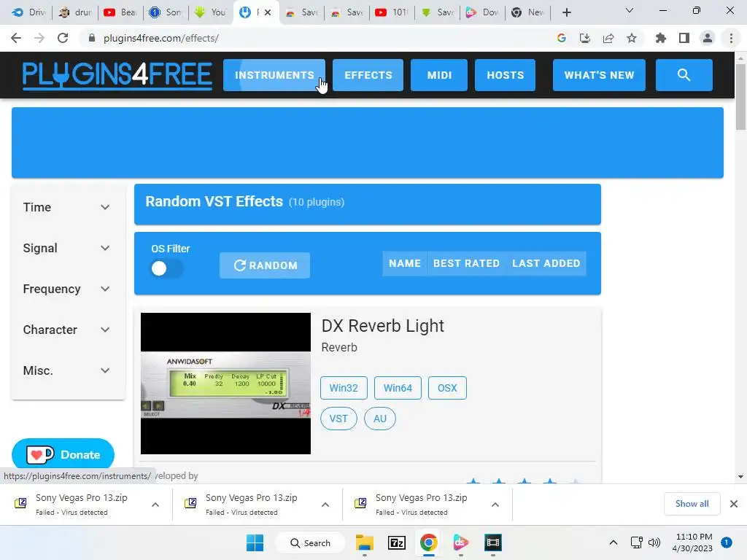Open Chrome extensions puzzle icon
Image resolution: width=747 pixels, height=560 pixels.
(661, 38)
